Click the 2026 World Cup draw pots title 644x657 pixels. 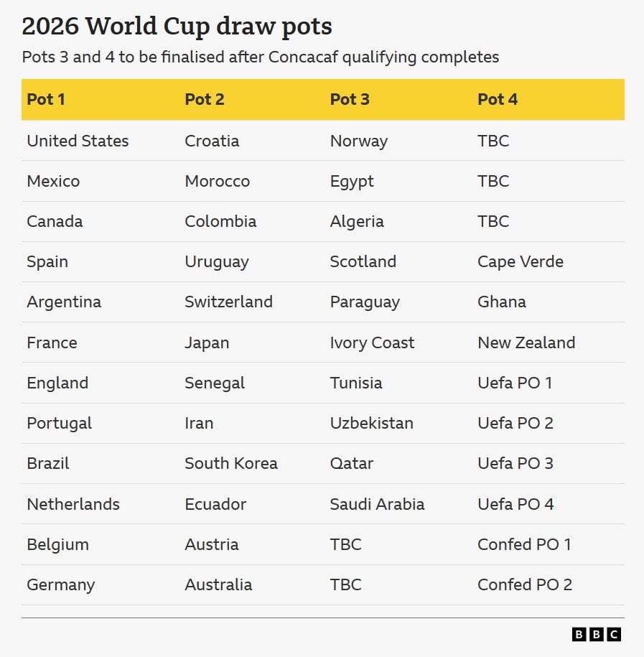pyautogui.click(x=177, y=27)
